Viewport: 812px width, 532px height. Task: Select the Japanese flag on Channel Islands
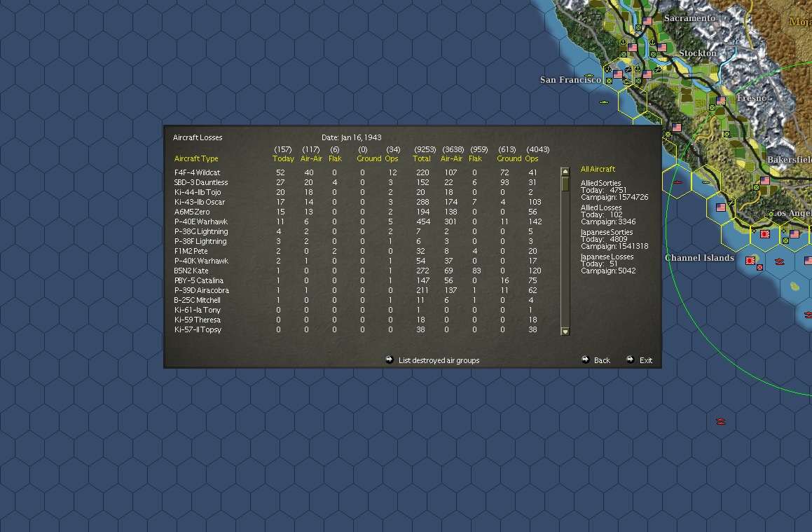750,261
